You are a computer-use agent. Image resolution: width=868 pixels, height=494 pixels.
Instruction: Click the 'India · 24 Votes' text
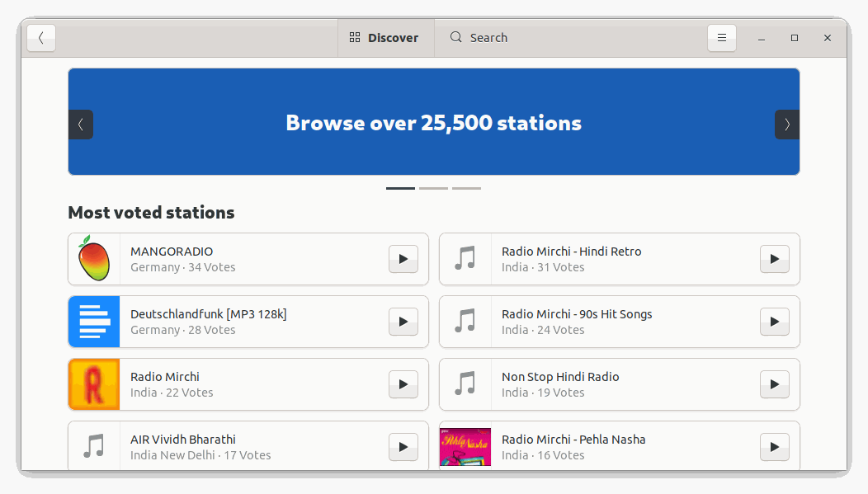[x=543, y=330]
